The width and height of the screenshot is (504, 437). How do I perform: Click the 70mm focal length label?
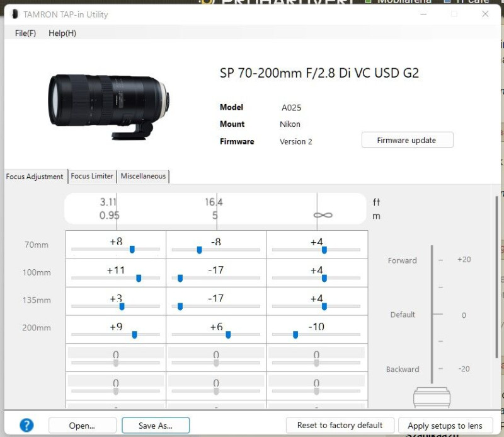click(37, 245)
